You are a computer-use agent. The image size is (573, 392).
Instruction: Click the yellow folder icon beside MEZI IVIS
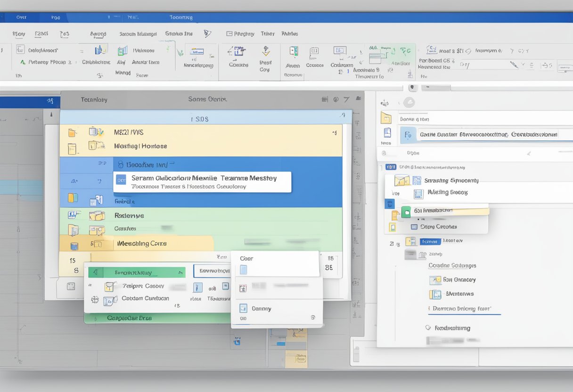72,133
